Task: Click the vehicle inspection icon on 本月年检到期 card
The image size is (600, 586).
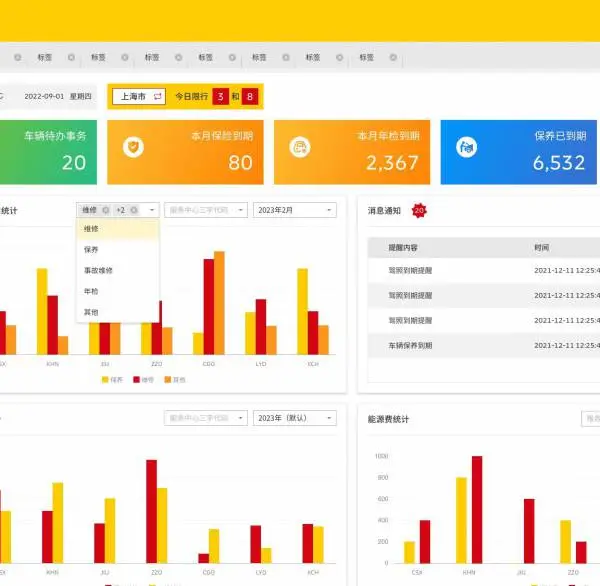Action: click(x=300, y=147)
